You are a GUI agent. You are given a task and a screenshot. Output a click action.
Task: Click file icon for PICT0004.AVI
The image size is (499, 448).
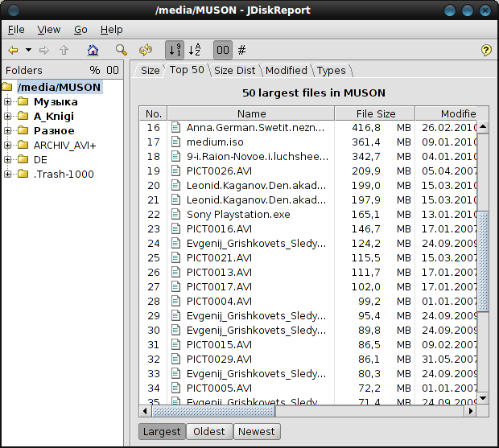175,301
